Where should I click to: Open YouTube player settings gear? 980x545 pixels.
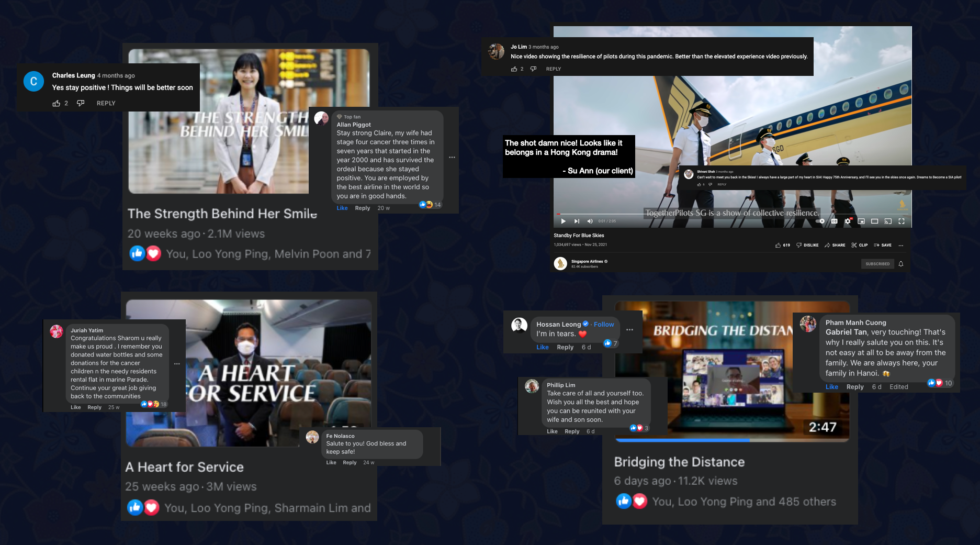pyautogui.click(x=848, y=221)
